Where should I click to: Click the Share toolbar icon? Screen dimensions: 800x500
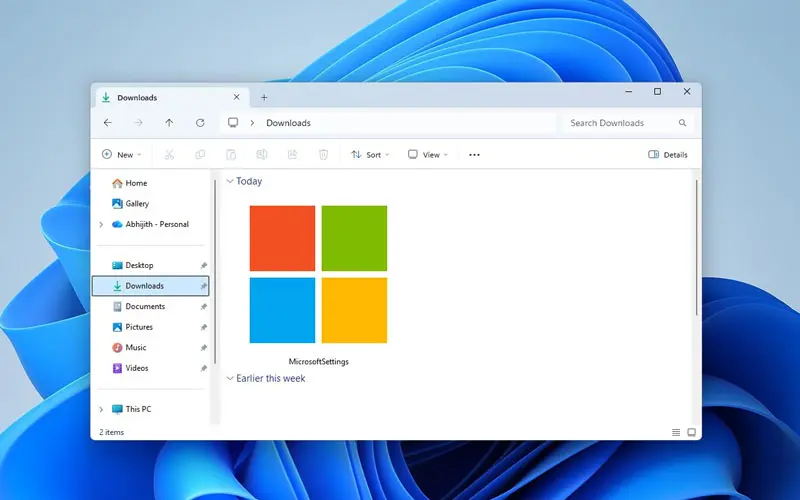[292, 155]
